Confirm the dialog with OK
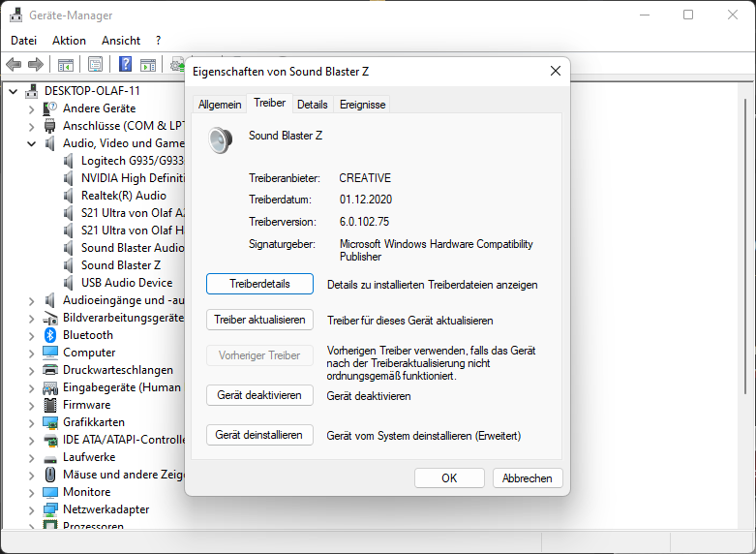 point(449,478)
